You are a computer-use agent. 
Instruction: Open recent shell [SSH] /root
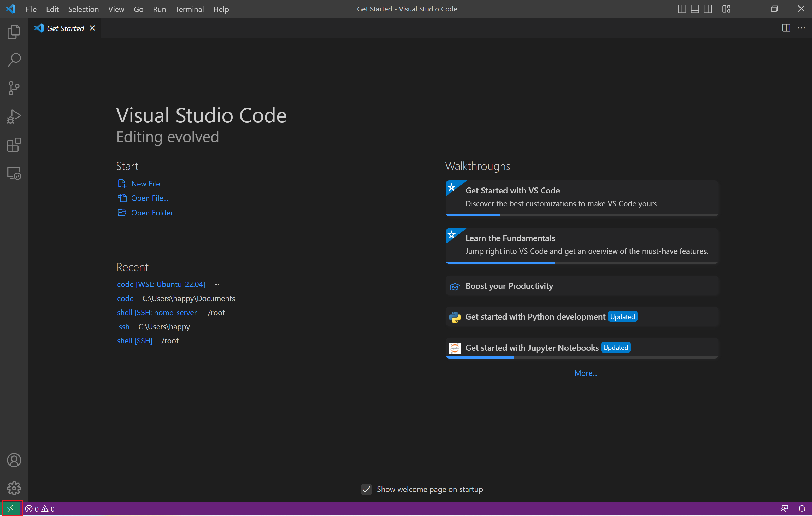[x=134, y=341]
